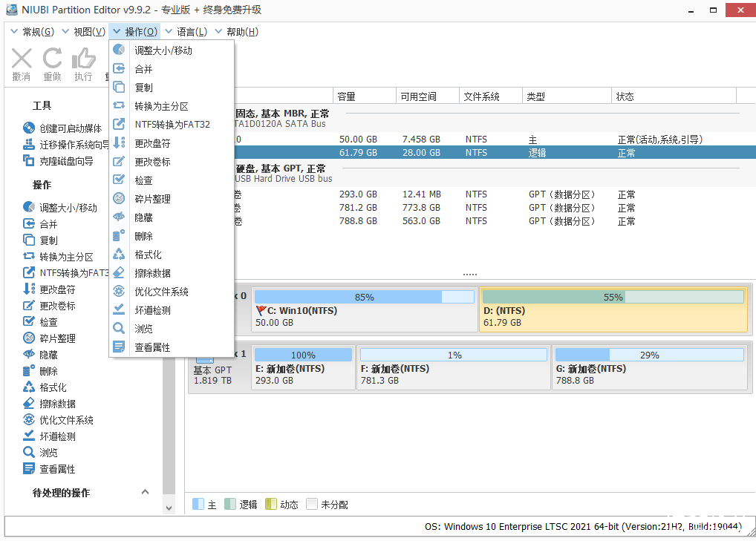Viewport: 756px width, 541px height.
Task: Click the sidebar 坏道检测 icon
Action: point(29,436)
